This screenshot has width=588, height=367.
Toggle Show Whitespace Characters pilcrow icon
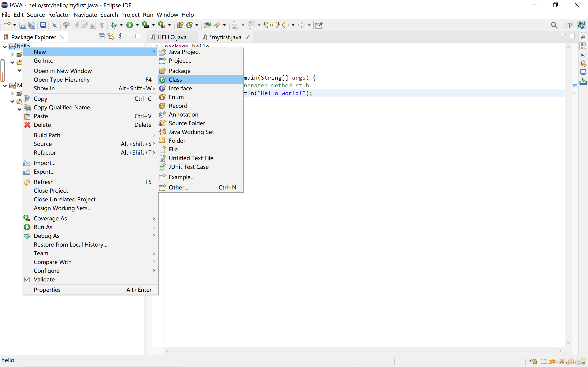(102, 25)
